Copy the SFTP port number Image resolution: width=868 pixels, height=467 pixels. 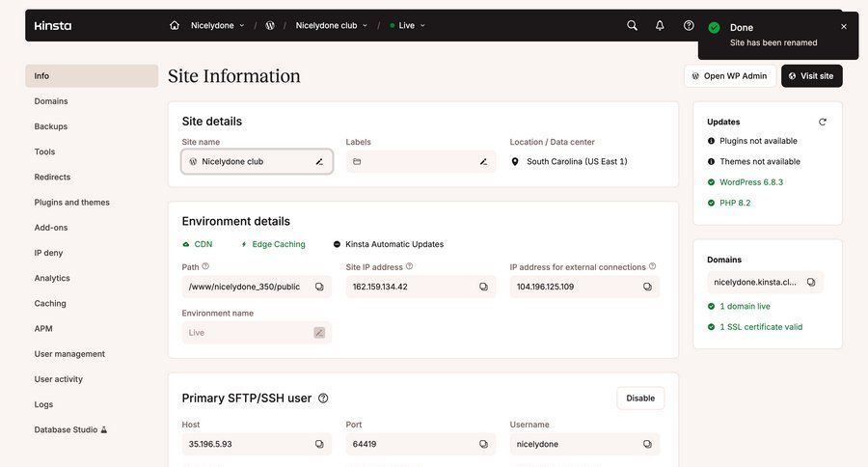click(x=483, y=445)
